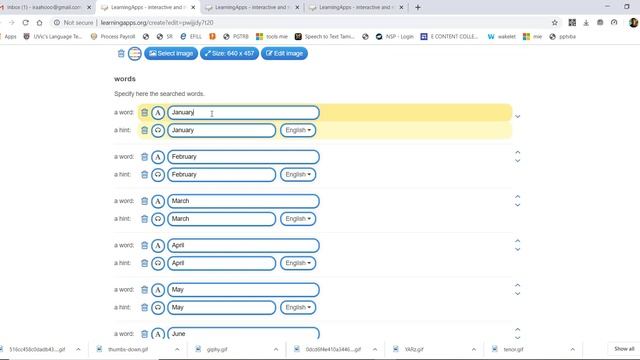Click the May hint input field
Screen dimensions: 640x360
(222, 308)
